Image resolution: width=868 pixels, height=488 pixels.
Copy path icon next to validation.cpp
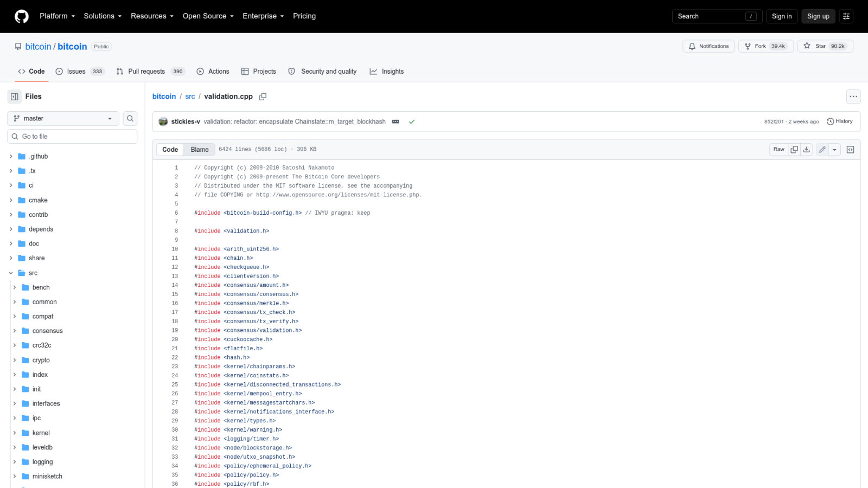263,97
